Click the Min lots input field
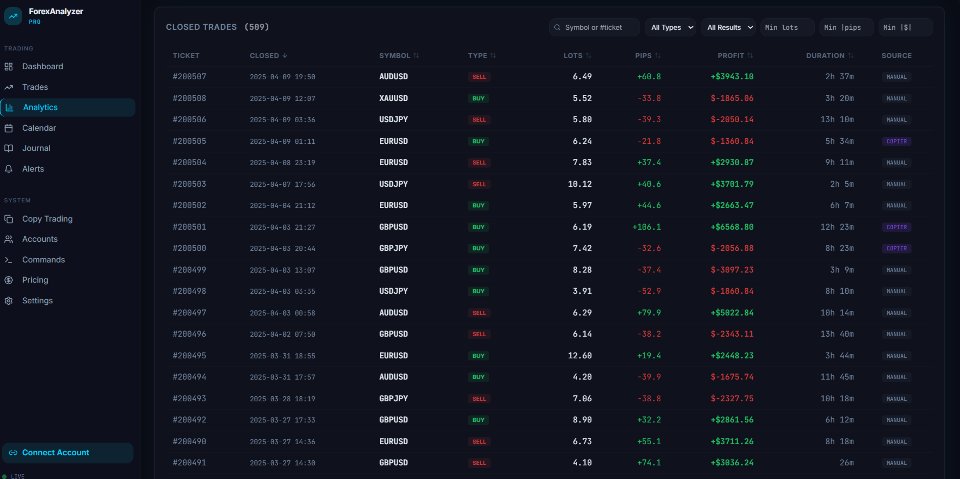The height and width of the screenshot is (479, 960). tap(787, 28)
